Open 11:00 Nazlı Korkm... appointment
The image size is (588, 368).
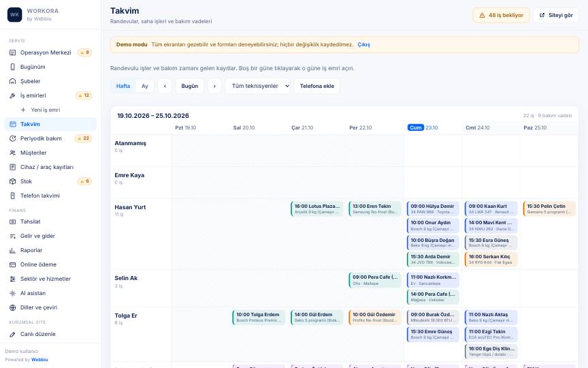(x=433, y=280)
